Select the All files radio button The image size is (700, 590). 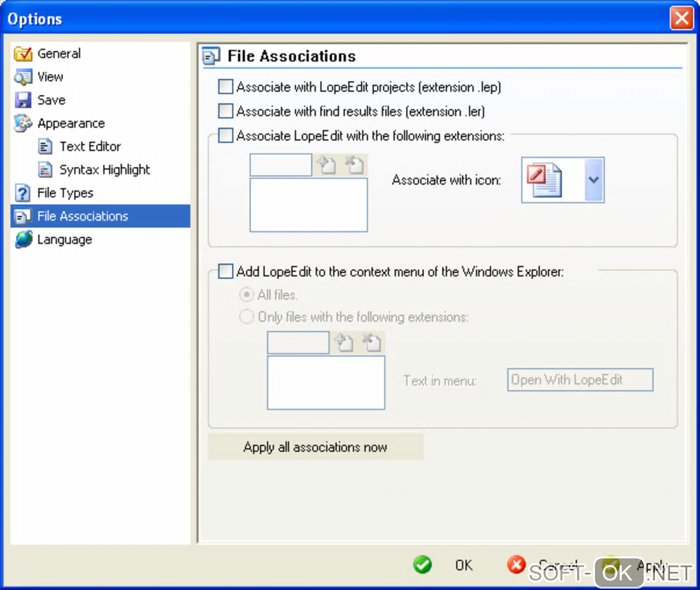pyautogui.click(x=246, y=295)
